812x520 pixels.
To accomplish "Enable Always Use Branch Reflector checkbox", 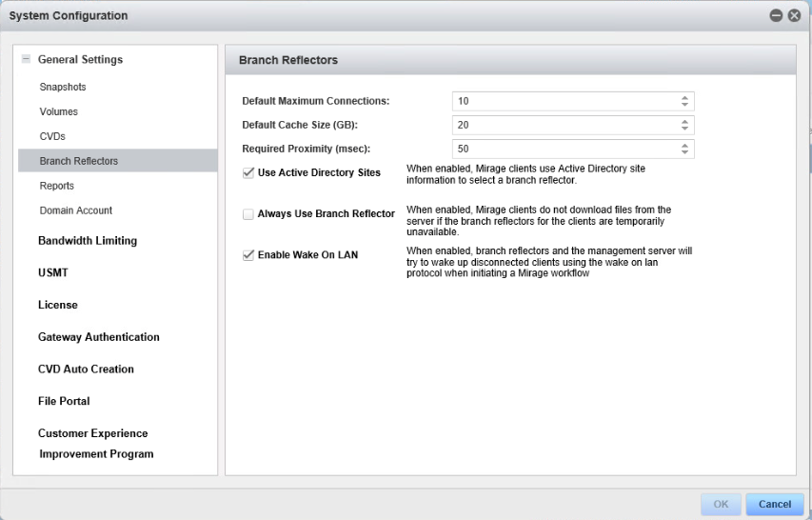I will 248,214.
